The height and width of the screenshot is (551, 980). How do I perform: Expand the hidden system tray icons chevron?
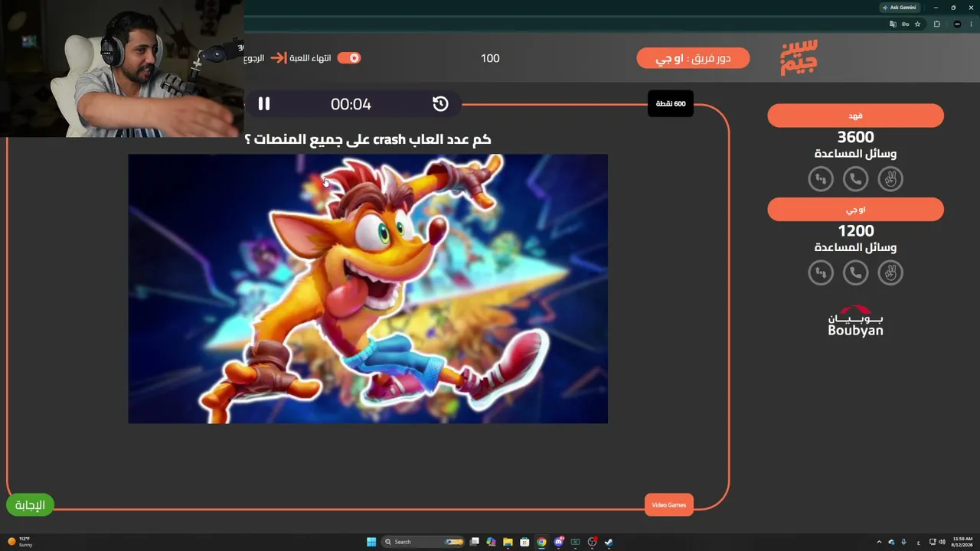point(879,542)
